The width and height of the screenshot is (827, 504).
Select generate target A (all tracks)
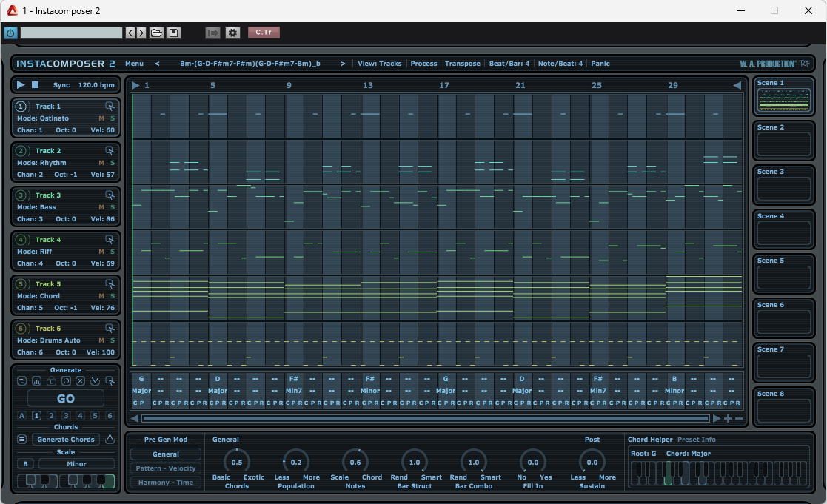click(x=21, y=415)
